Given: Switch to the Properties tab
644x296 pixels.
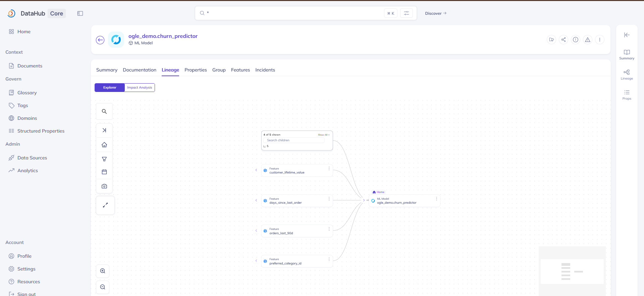Looking at the screenshot, I should (x=196, y=70).
